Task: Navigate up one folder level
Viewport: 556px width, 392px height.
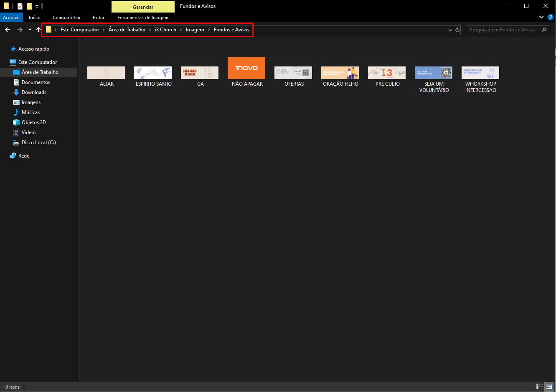Action: (38, 30)
